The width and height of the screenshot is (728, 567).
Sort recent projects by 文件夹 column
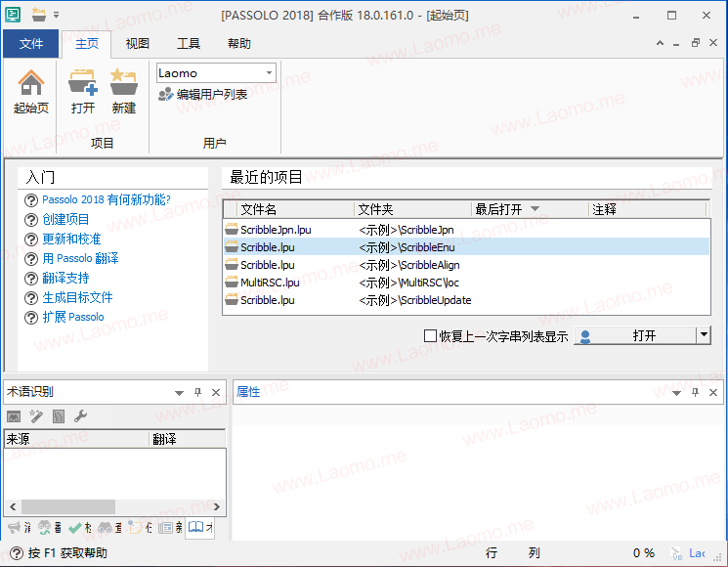pos(412,209)
